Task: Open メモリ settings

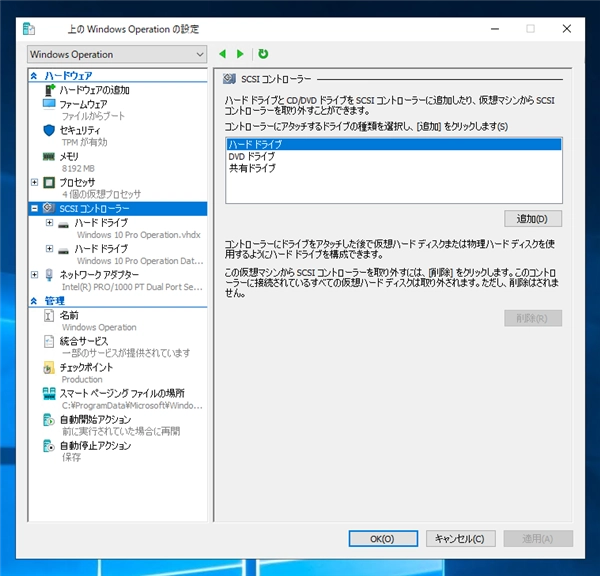Action: pos(69,157)
